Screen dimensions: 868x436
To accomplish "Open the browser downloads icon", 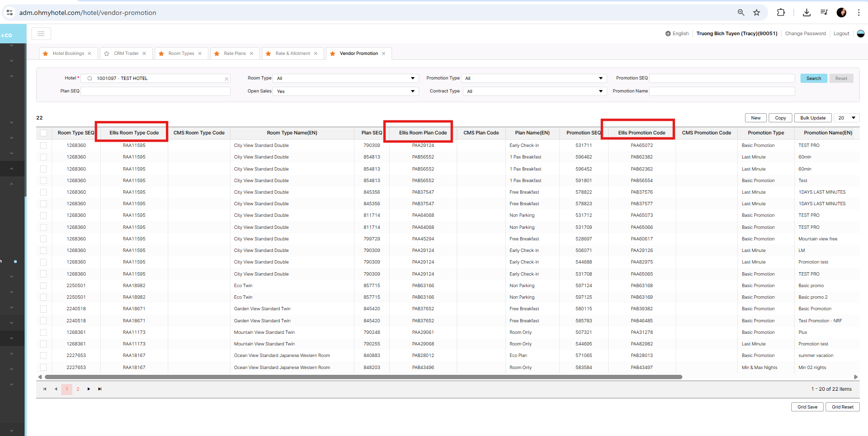I will click(x=806, y=13).
